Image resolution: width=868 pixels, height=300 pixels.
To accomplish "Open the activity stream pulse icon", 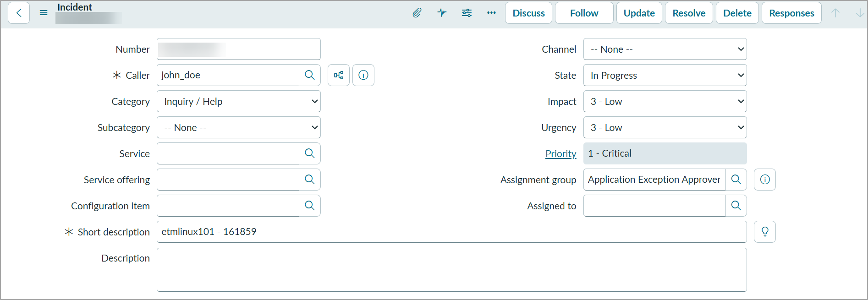I will (x=442, y=13).
